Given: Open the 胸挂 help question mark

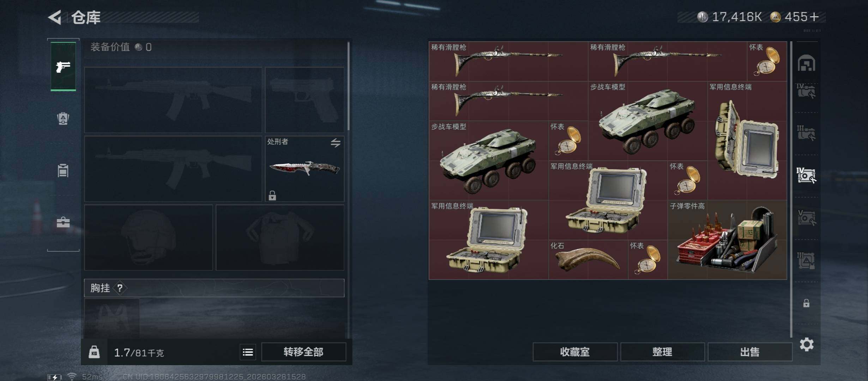Looking at the screenshot, I should (x=120, y=288).
